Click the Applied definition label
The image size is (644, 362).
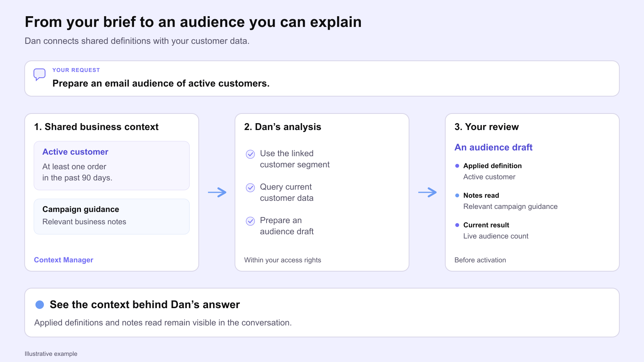(x=492, y=166)
